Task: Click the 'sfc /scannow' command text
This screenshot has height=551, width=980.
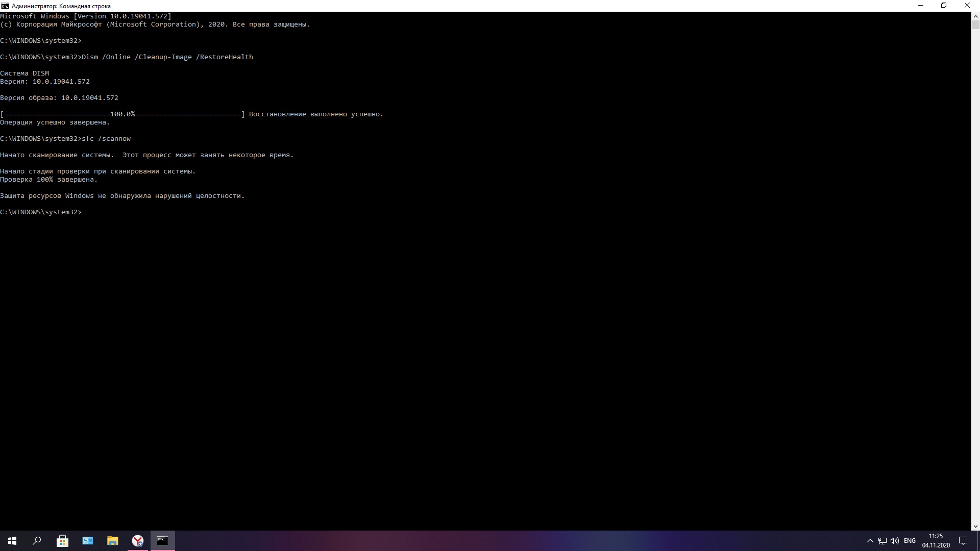Action: [106, 139]
